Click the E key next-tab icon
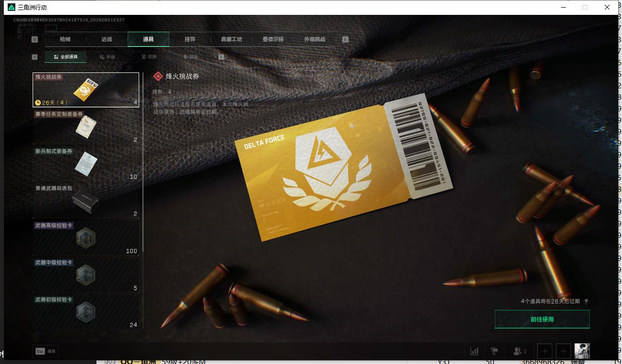The image size is (622, 364). (345, 39)
